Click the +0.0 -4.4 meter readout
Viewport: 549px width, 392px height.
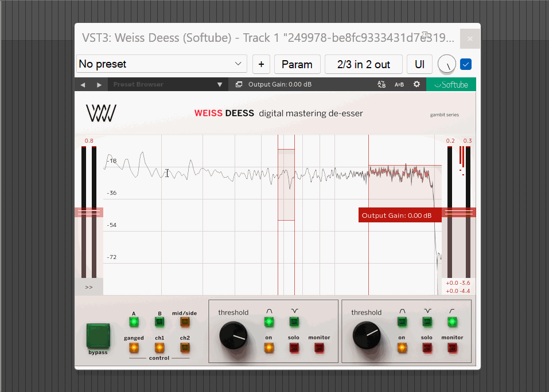458,291
